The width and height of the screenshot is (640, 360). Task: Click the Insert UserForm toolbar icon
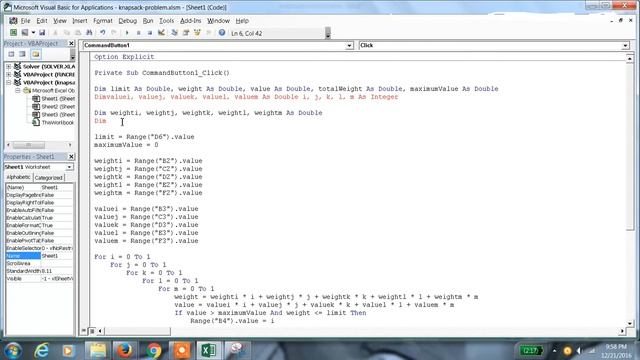click(x=25, y=33)
